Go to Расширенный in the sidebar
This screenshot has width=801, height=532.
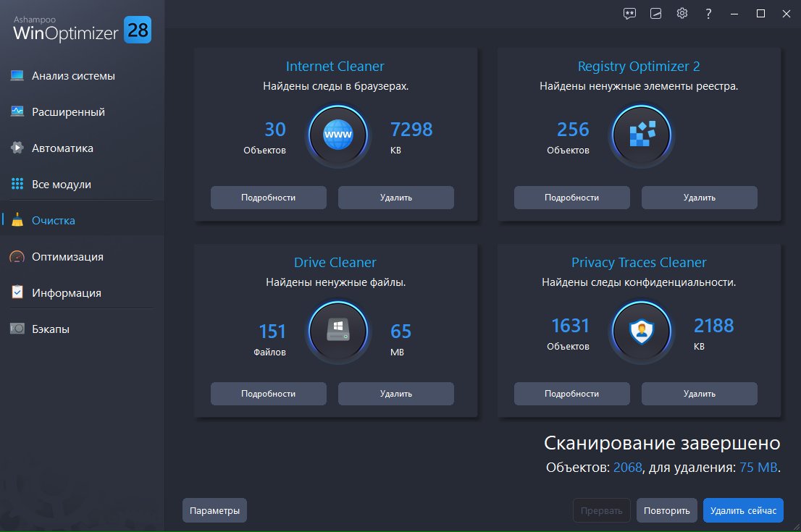[68, 112]
